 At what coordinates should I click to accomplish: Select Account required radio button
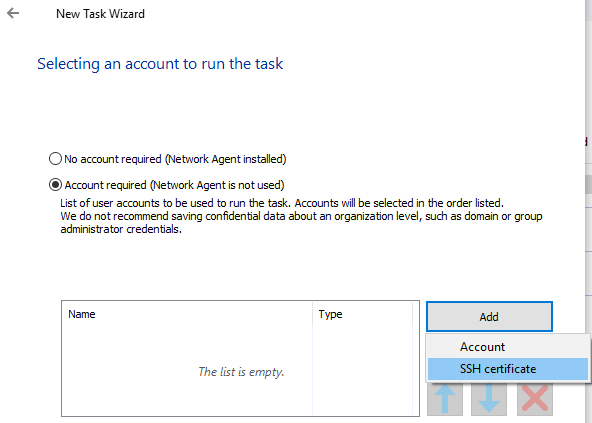55,185
